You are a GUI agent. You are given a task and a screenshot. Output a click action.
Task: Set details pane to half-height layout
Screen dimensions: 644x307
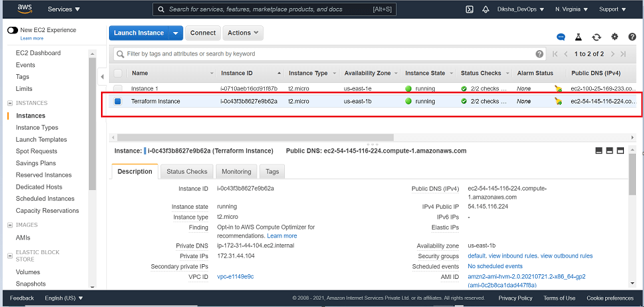(609, 151)
